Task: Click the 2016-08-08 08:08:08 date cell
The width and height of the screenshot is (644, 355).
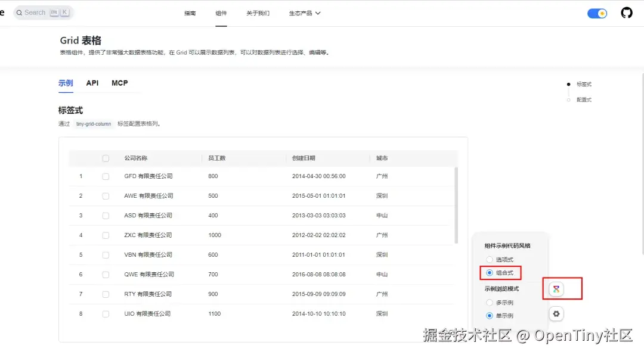Action: [318, 275]
